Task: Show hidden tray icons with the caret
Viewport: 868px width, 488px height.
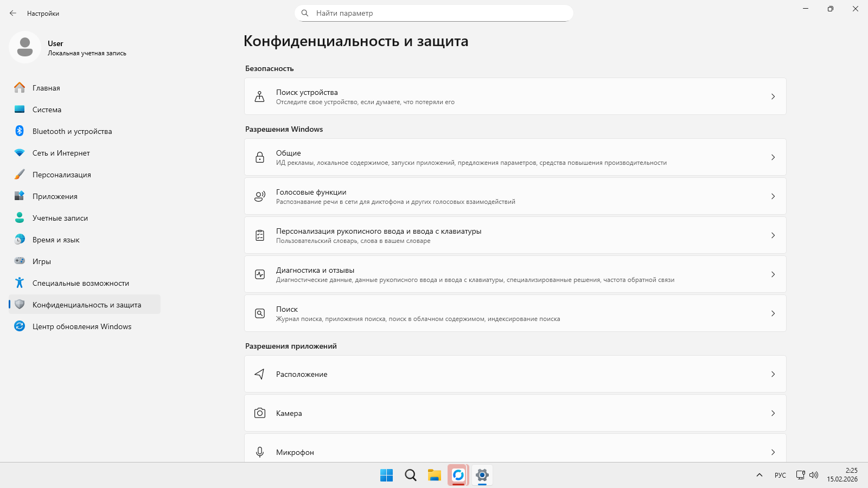Action: pyautogui.click(x=759, y=475)
